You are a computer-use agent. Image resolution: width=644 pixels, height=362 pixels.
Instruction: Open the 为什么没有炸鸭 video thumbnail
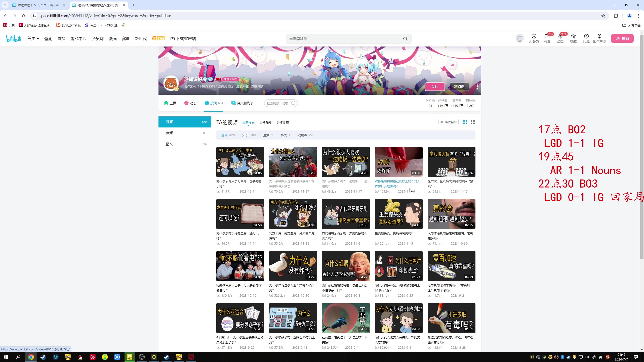pos(293,266)
